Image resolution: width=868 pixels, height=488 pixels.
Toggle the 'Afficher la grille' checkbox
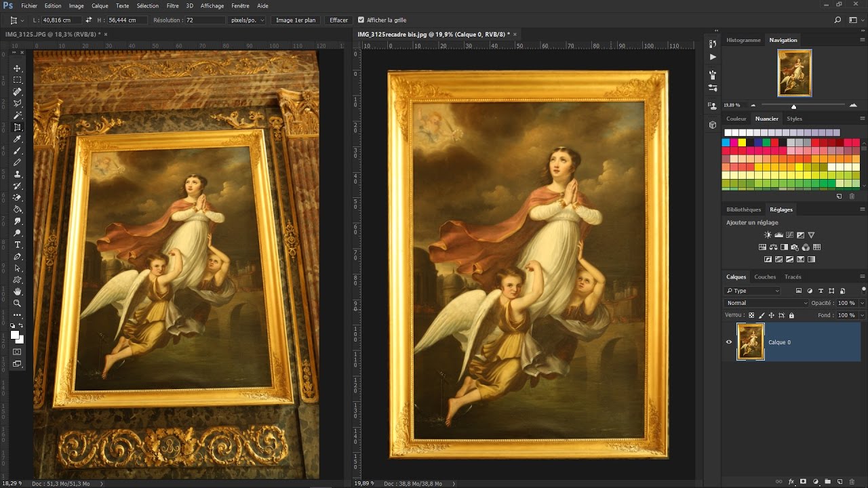pyautogui.click(x=361, y=20)
